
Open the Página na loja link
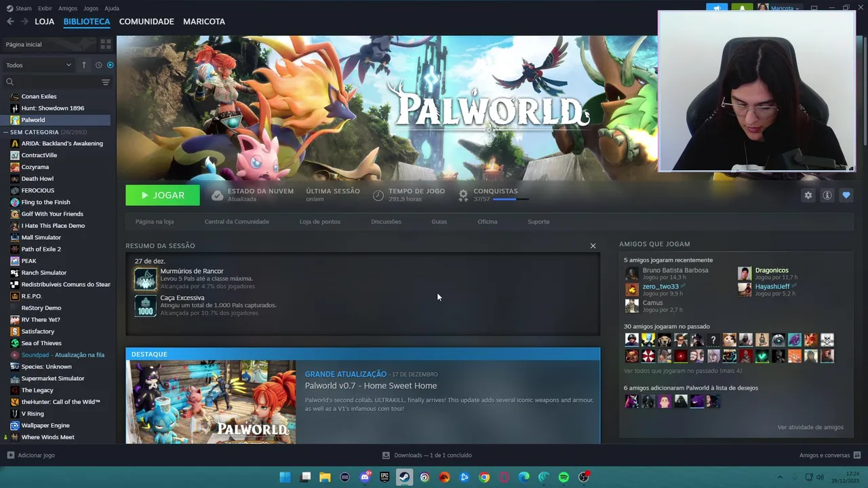point(155,222)
